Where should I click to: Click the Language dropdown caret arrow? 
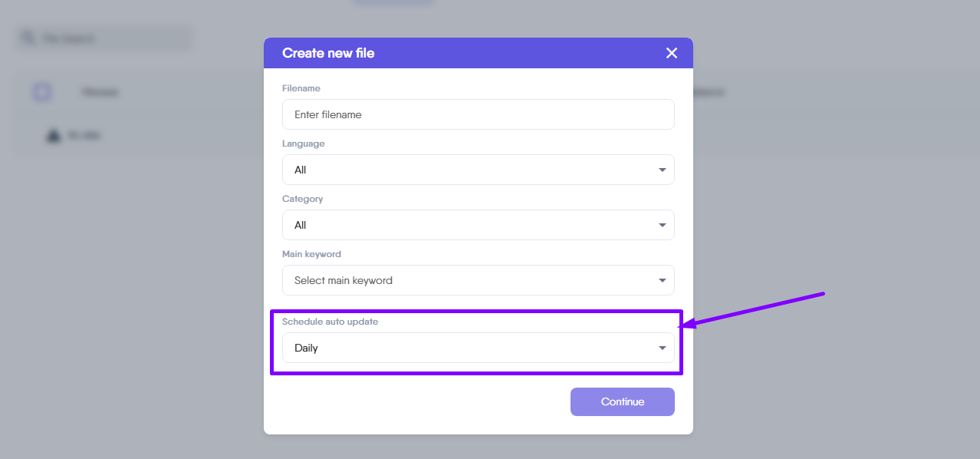(x=663, y=170)
